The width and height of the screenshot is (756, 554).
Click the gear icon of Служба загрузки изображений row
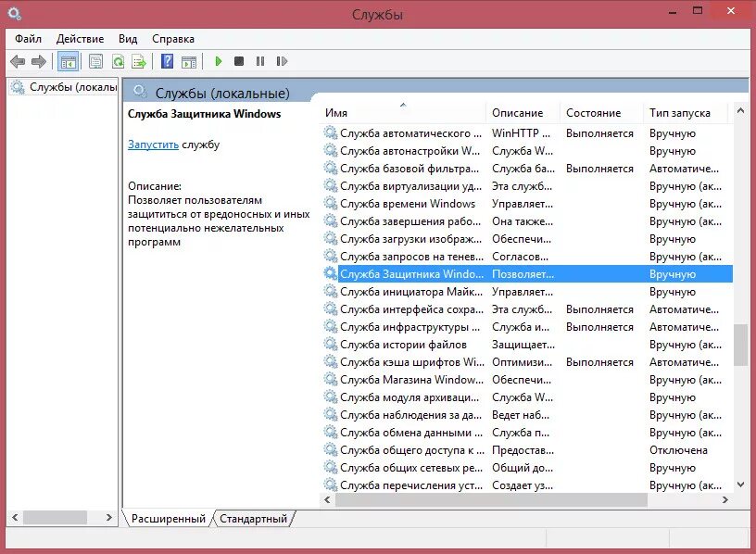(330, 238)
